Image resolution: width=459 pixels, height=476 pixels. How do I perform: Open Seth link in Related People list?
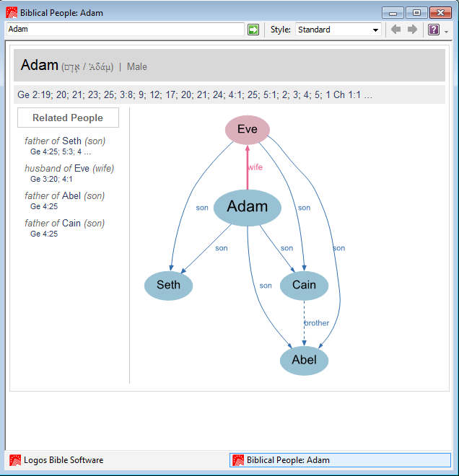point(71,141)
